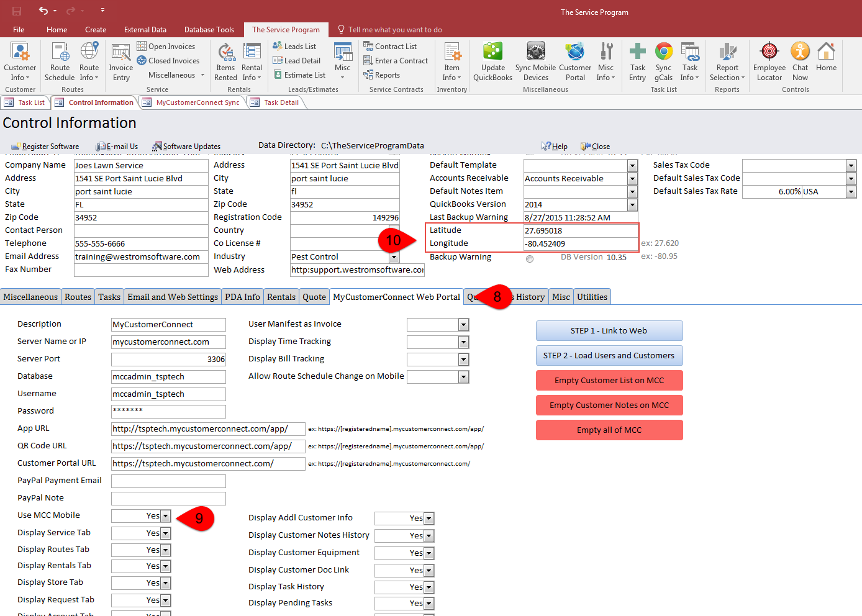Open the Misc leads icon
Image resolution: width=862 pixels, height=616 pixels.
(343, 61)
